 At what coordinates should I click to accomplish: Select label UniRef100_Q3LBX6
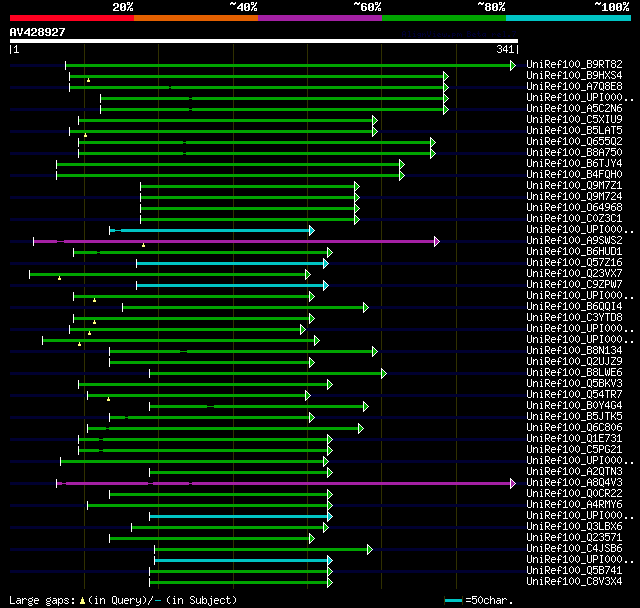point(574,527)
